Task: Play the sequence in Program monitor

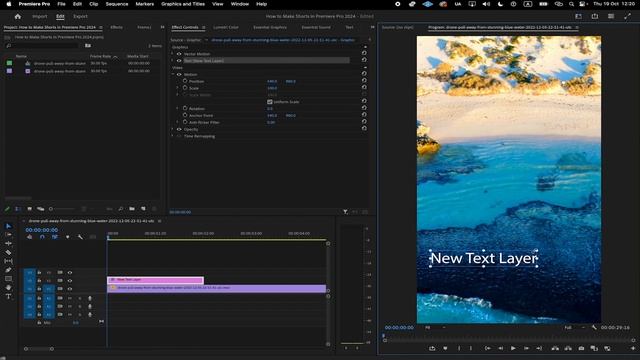Action: (513, 348)
